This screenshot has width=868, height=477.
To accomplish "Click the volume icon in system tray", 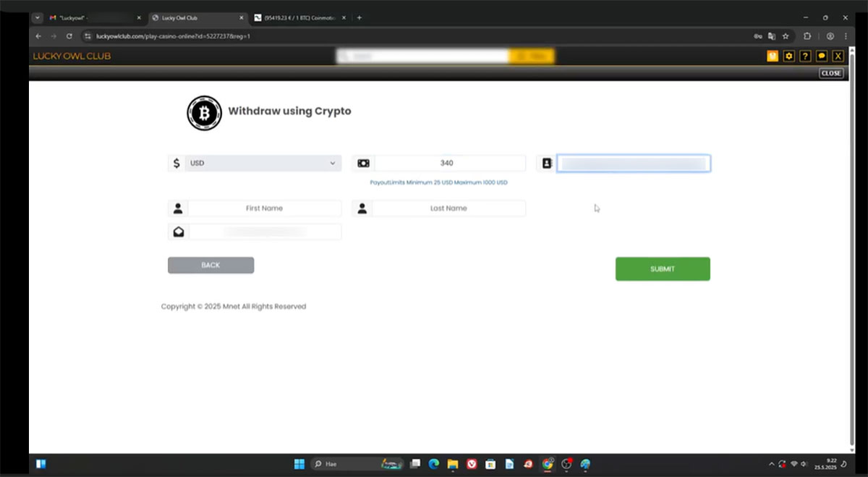I will click(x=804, y=464).
